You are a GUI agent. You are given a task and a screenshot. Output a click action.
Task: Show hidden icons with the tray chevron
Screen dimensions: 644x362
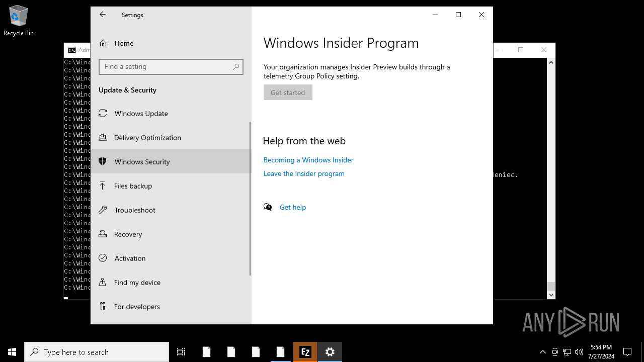(542, 352)
